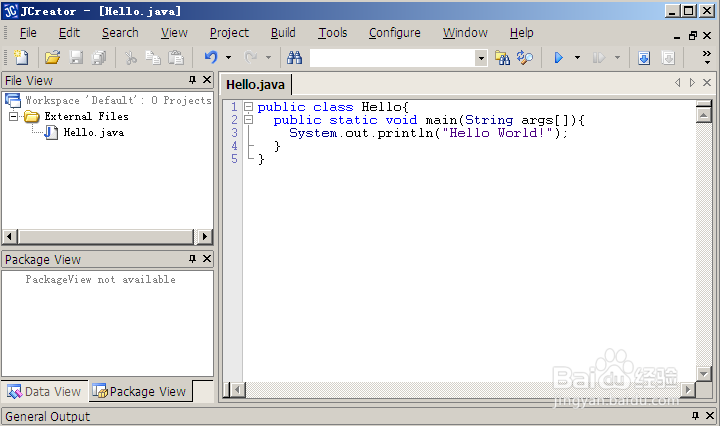Open the search box dropdown arrow
This screenshot has width=720, height=426.
481,58
